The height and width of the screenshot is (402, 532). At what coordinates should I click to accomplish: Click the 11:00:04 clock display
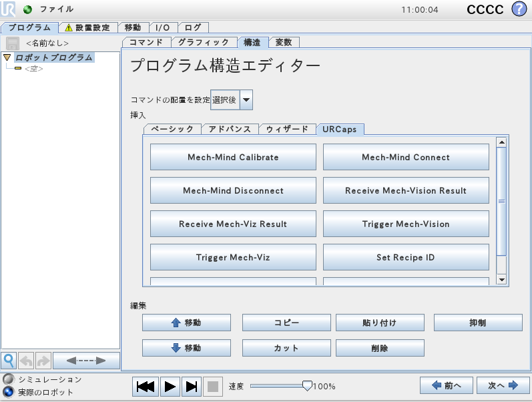click(x=420, y=10)
